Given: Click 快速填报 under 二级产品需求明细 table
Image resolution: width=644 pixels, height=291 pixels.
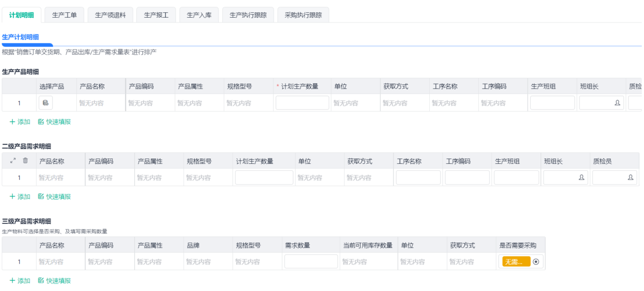Looking at the screenshot, I should 54,197.
